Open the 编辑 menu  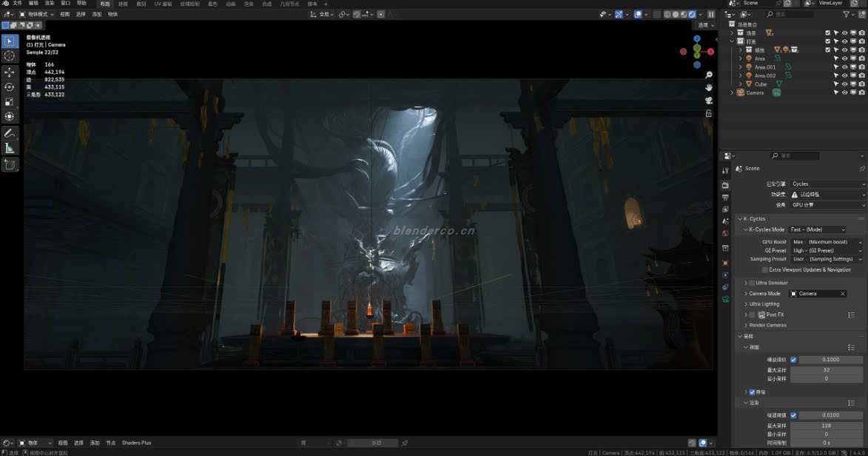click(34, 3)
